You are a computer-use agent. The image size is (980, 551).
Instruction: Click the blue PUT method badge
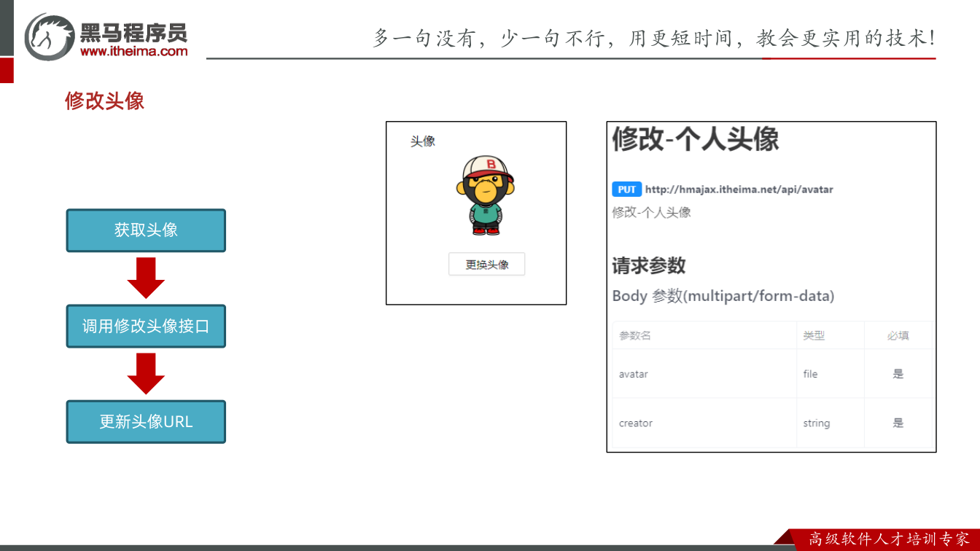[x=627, y=189]
